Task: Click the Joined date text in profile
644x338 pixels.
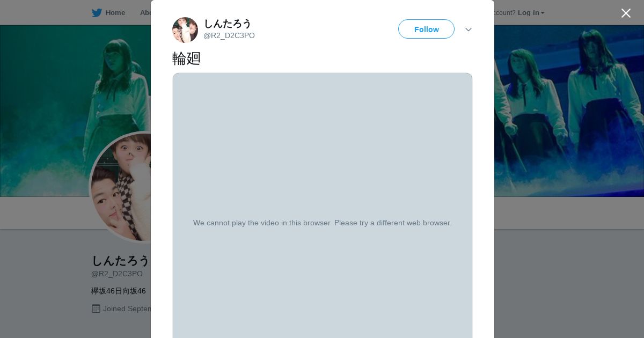Action: pyautogui.click(x=127, y=308)
